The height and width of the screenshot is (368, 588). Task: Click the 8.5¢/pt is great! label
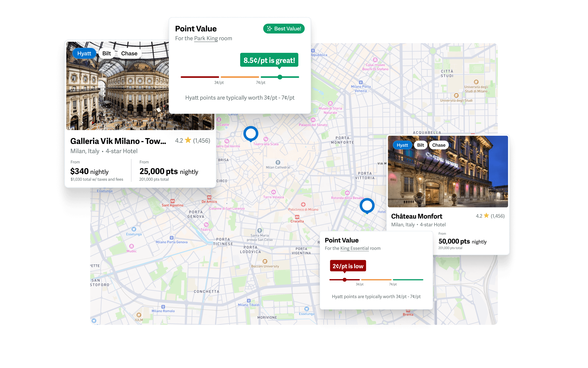(269, 60)
